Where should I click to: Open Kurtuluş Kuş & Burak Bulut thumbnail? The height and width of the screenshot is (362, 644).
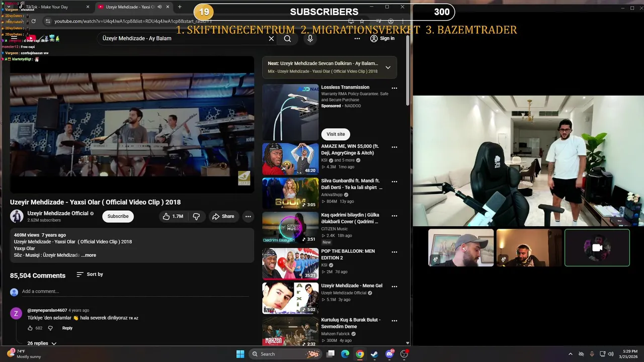click(x=290, y=332)
